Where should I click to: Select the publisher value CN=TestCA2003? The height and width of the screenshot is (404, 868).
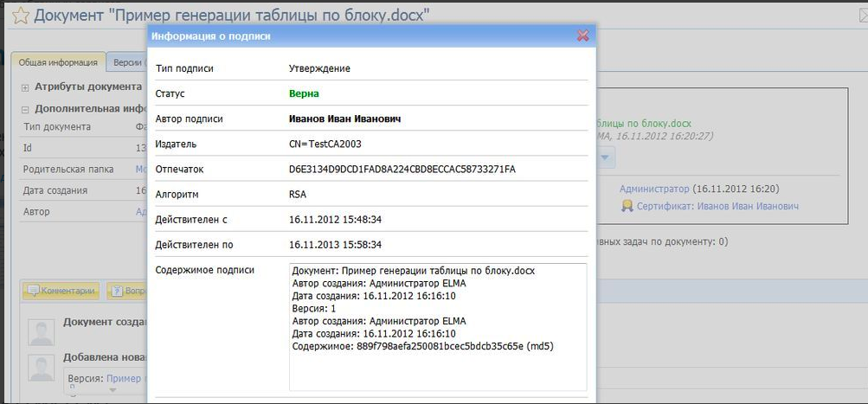tap(325, 144)
